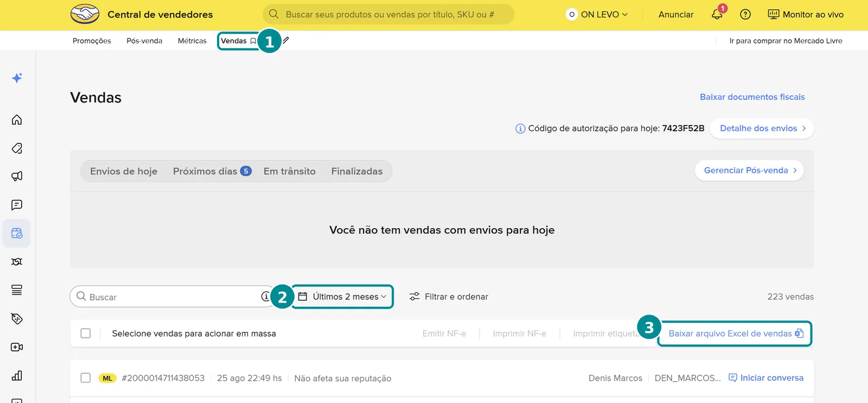This screenshot has height=403, width=868.
Task: Open the Métricas menu
Action: [192, 41]
